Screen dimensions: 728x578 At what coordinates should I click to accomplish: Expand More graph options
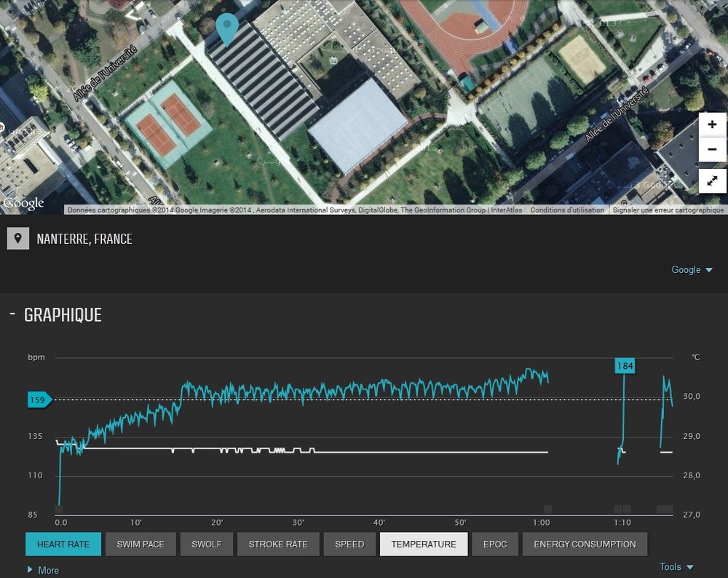pyautogui.click(x=43, y=570)
